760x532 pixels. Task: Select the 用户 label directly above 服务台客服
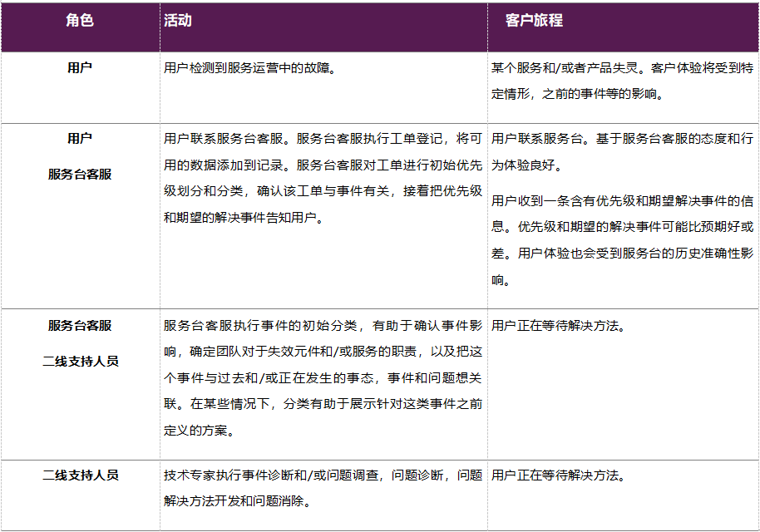(80, 138)
